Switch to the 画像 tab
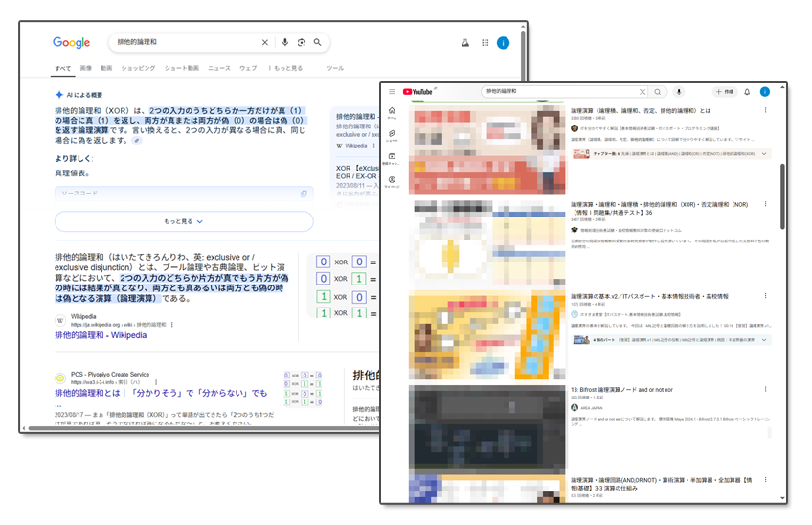The image size is (812, 525). pos(86,68)
